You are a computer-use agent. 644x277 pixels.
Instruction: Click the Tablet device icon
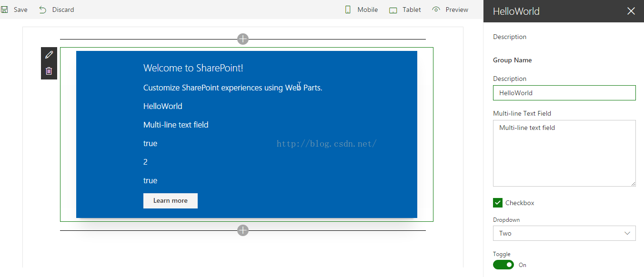pyautogui.click(x=393, y=10)
